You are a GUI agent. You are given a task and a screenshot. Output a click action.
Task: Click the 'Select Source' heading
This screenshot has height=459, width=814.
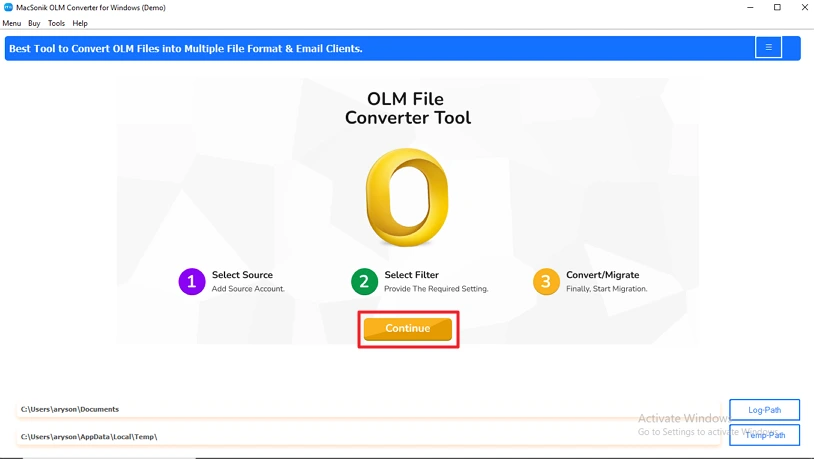coord(242,275)
